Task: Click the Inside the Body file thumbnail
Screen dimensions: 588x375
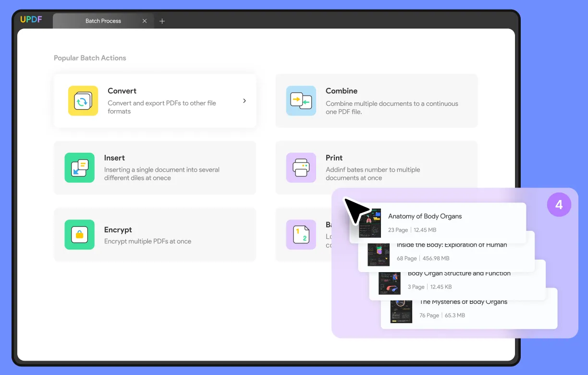Action: coord(378,255)
